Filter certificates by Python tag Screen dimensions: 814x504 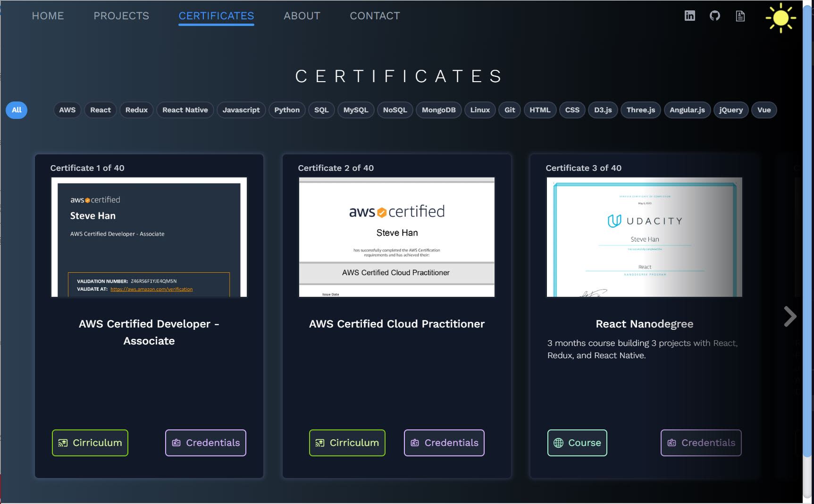[287, 110]
